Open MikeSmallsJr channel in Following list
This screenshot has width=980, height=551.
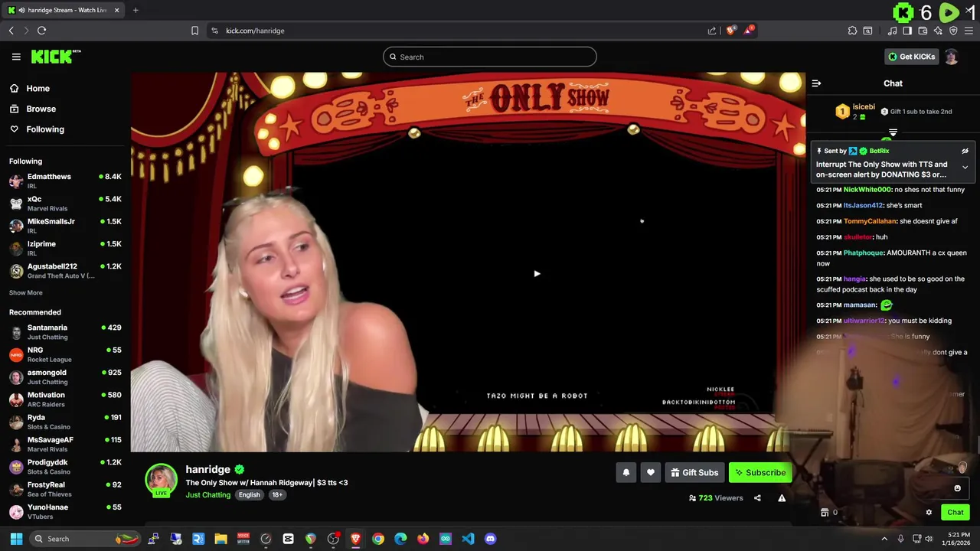click(65, 226)
